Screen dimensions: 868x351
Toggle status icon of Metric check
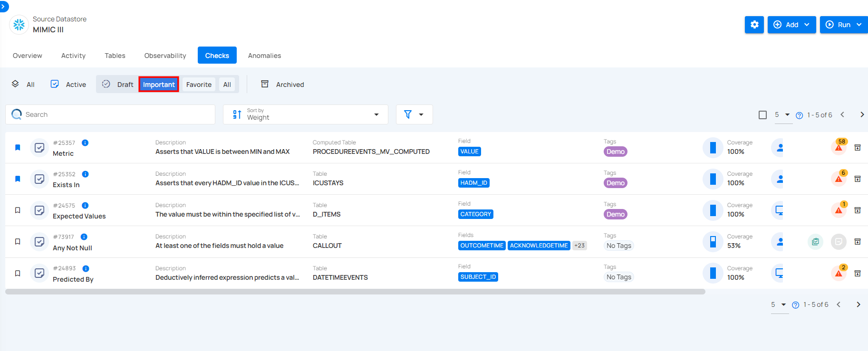point(39,148)
